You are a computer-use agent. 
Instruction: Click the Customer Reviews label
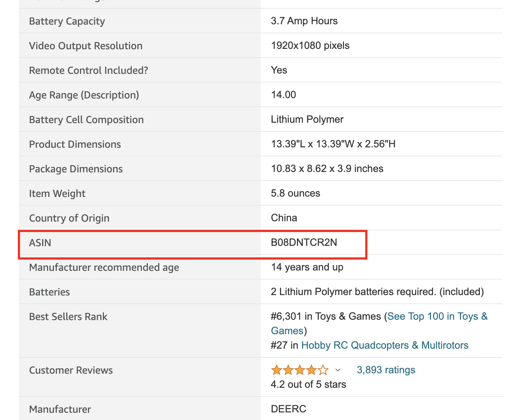pyautogui.click(x=71, y=370)
